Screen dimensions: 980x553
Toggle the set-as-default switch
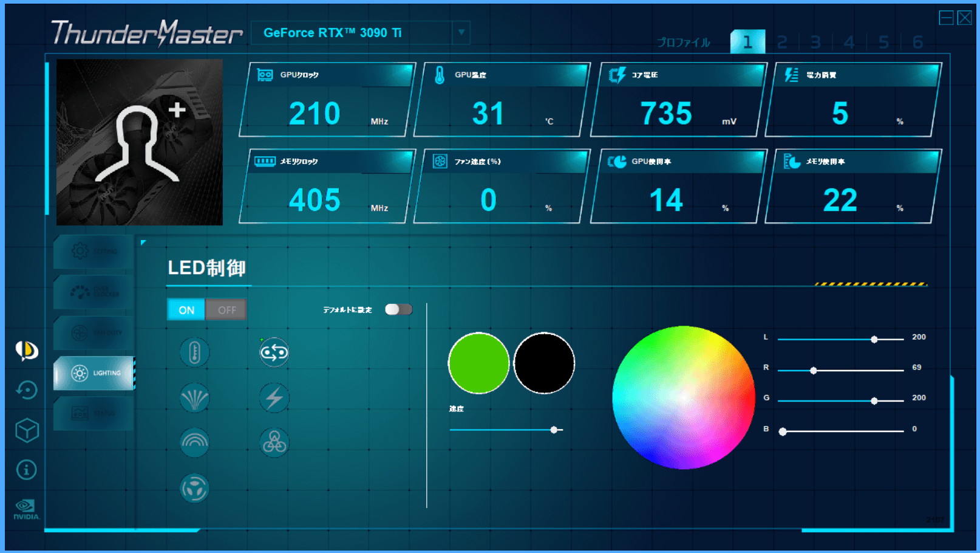[x=398, y=309]
